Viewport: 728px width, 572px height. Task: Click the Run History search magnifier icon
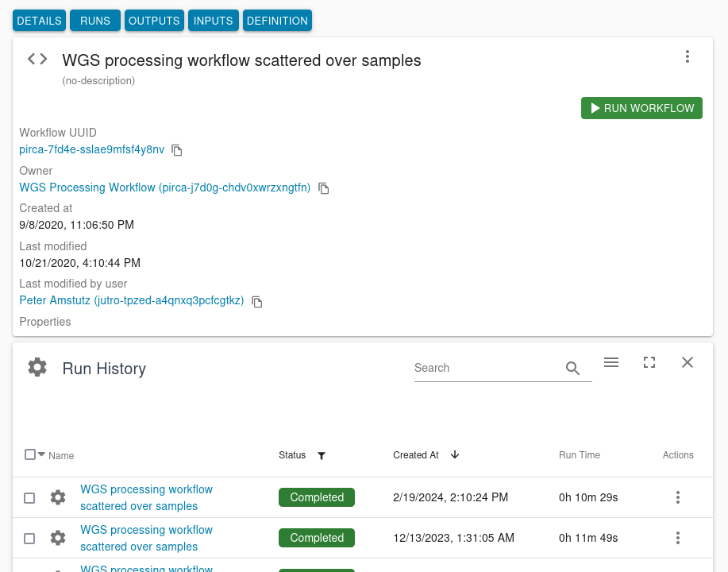pos(572,368)
